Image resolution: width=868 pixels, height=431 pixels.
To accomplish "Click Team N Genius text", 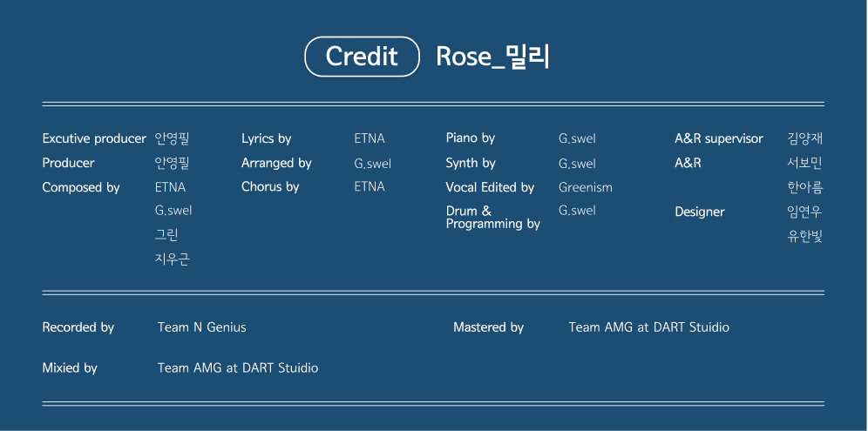I will pyautogui.click(x=202, y=327).
